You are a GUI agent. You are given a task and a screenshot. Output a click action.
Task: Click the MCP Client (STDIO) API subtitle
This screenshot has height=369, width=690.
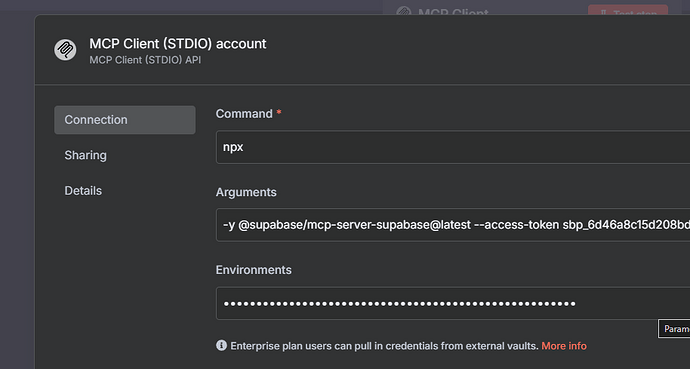click(x=145, y=60)
